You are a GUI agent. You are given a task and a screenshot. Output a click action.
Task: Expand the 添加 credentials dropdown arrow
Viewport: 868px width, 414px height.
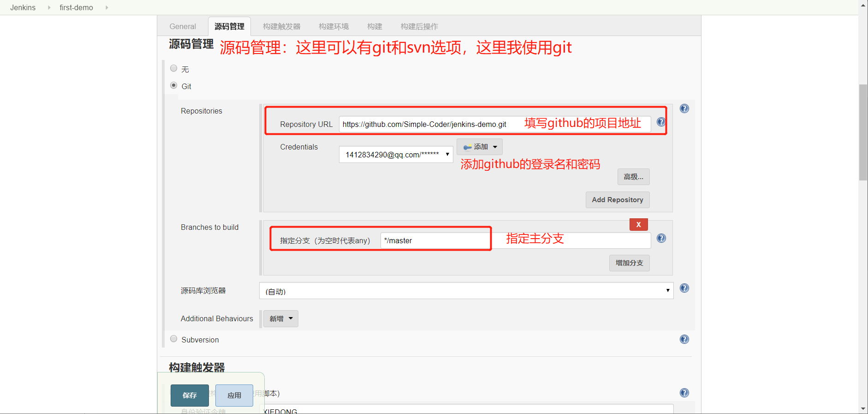[x=495, y=147]
